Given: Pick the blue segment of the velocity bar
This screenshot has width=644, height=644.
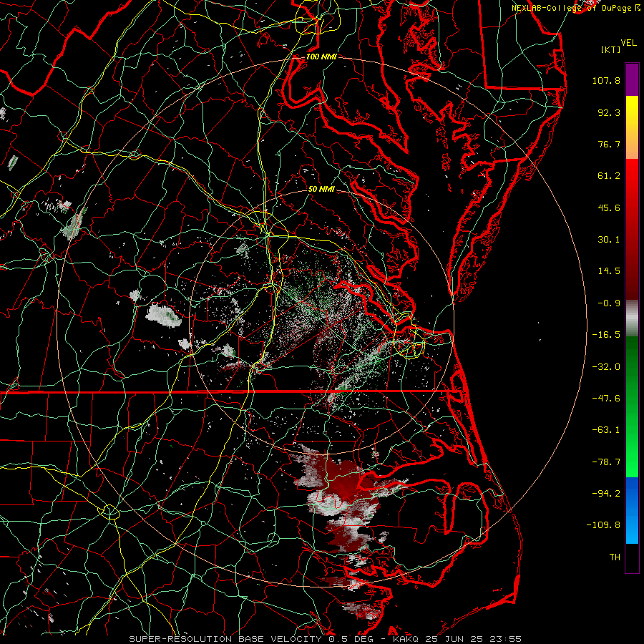Looking at the screenshot, I should point(632,510).
